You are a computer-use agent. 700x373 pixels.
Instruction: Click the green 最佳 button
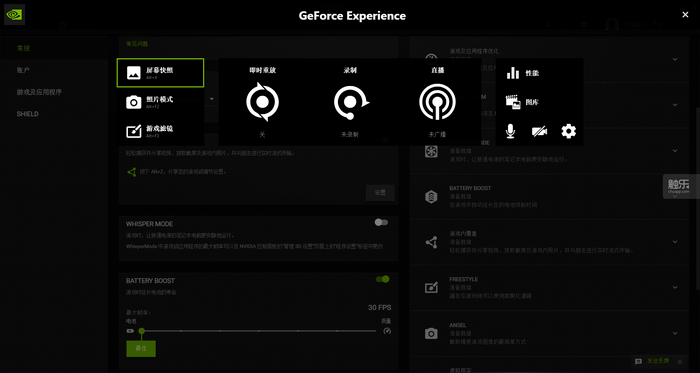(x=141, y=348)
